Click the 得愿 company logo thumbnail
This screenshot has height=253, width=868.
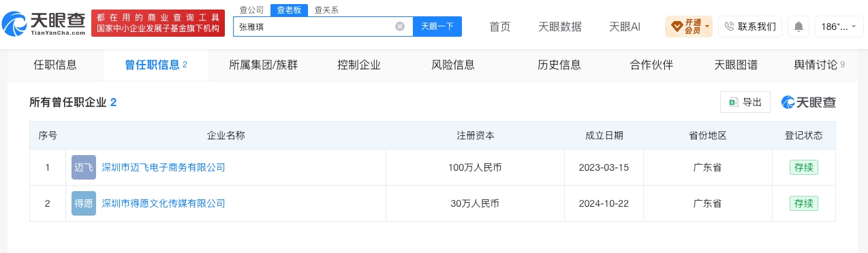(84, 203)
